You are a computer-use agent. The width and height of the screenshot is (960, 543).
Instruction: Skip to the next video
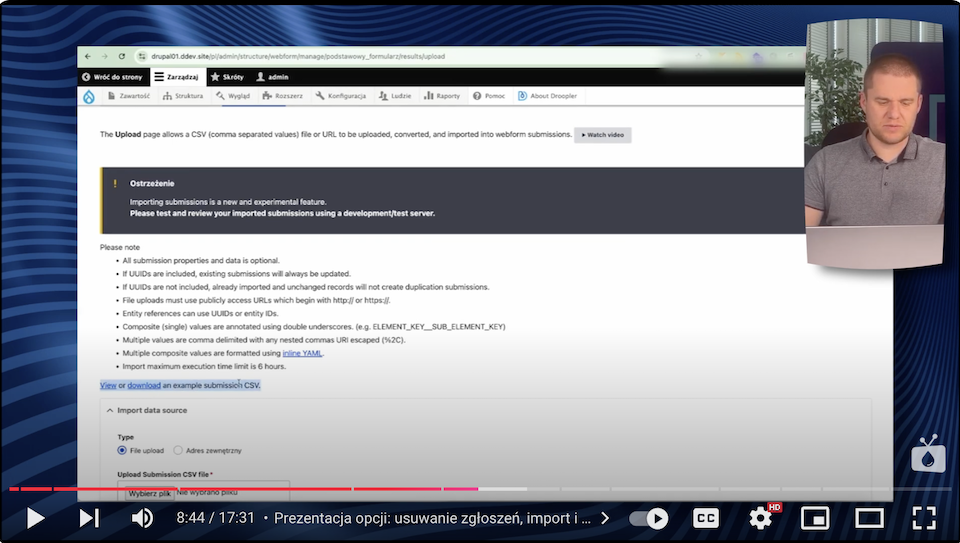89,518
